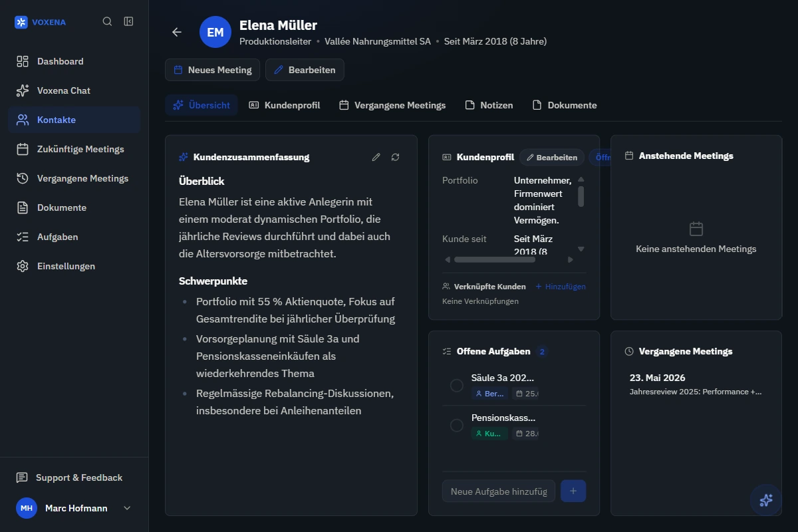Viewport: 798px width, 532px height.
Task: Switch to the Notizen tab
Action: 489,105
